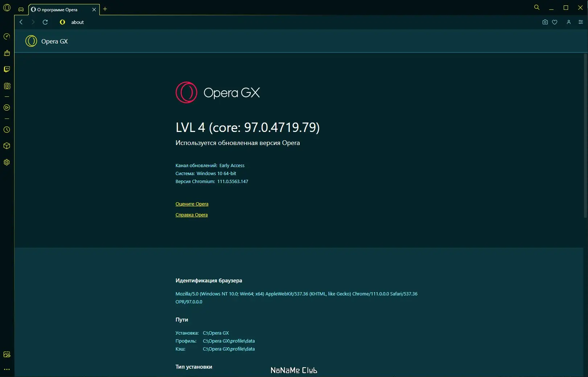
Task: Open tab search magnifier icon
Action: pos(537,7)
